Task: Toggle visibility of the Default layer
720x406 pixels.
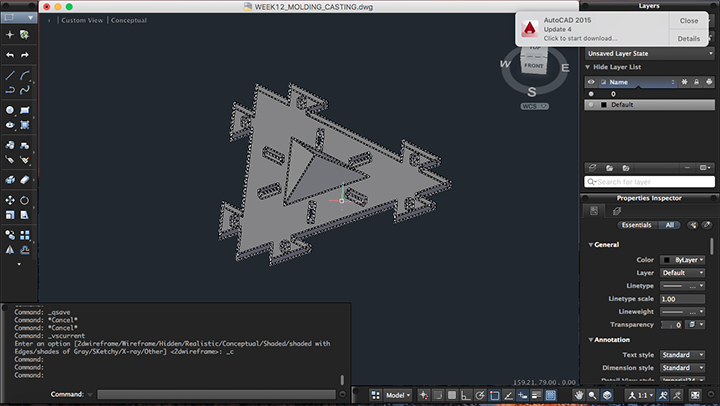Action: pyautogui.click(x=591, y=105)
